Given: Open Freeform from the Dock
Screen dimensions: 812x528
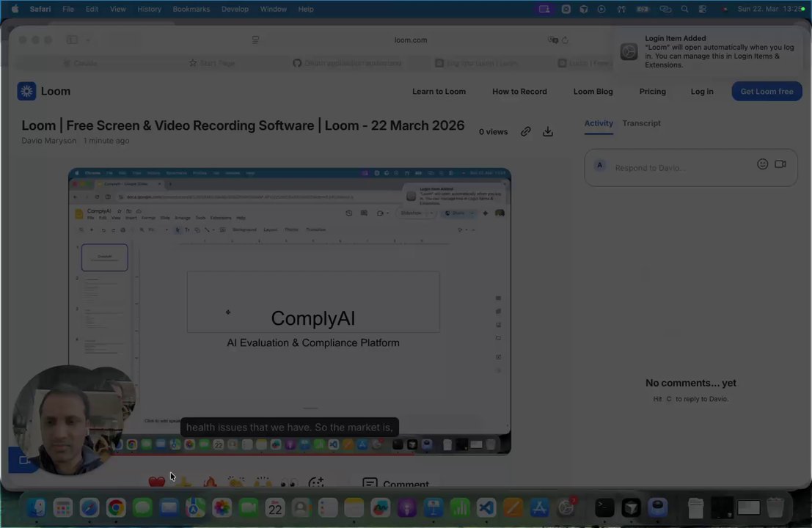Looking at the screenshot, I should click(x=380, y=507).
